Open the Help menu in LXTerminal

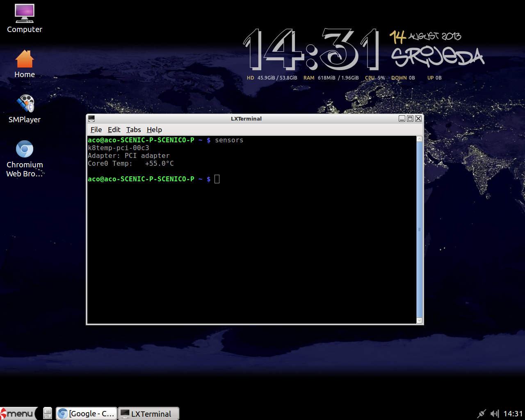(x=154, y=130)
